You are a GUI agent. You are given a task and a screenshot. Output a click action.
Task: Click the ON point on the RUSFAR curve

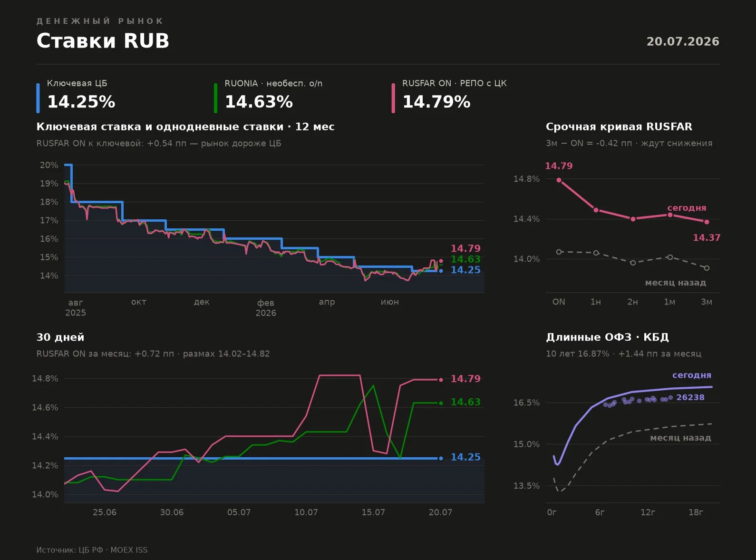point(559,180)
